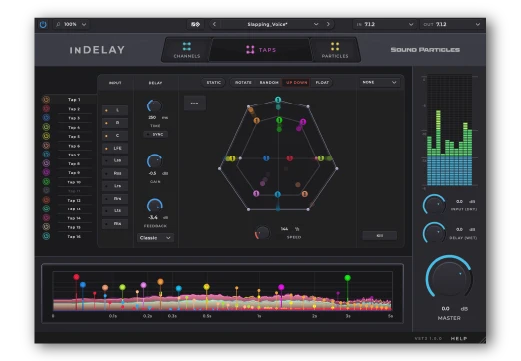Click the Tap 16 teal circle icon

[46, 236]
